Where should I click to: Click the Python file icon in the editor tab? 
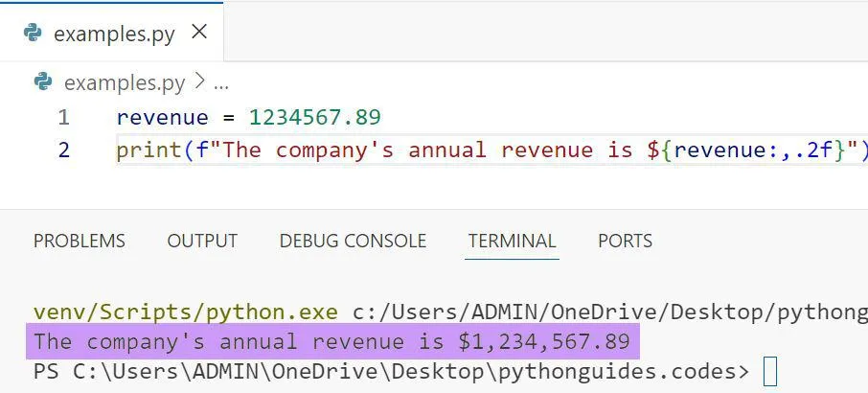pyautogui.click(x=33, y=34)
